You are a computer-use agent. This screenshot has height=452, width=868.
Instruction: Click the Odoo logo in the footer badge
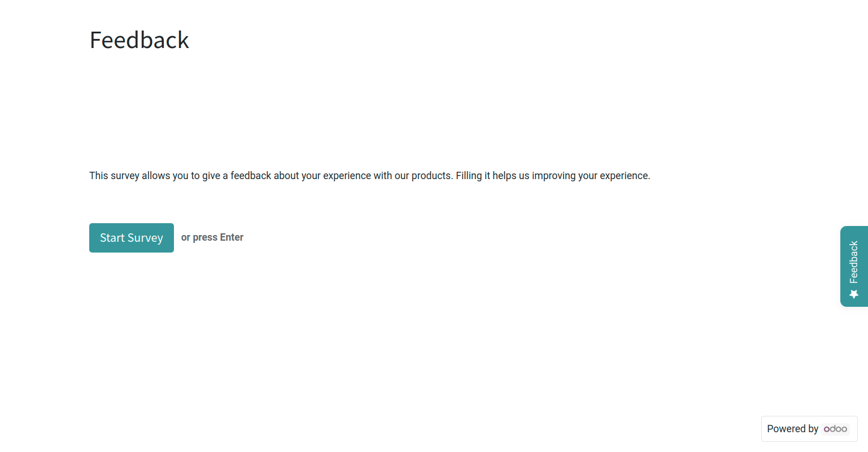[x=835, y=429]
